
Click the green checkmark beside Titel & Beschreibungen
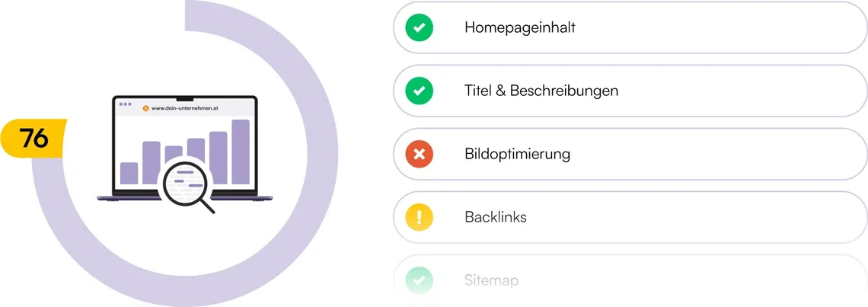[x=419, y=91]
